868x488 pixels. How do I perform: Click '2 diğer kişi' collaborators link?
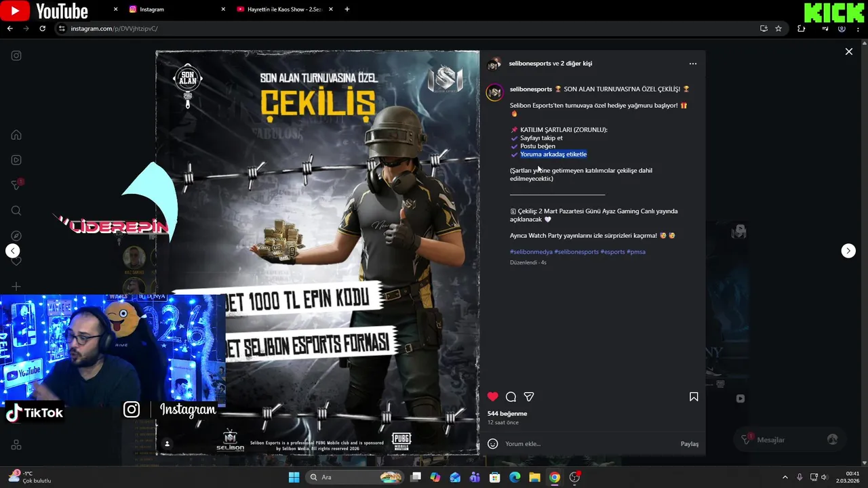tap(576, 63)
